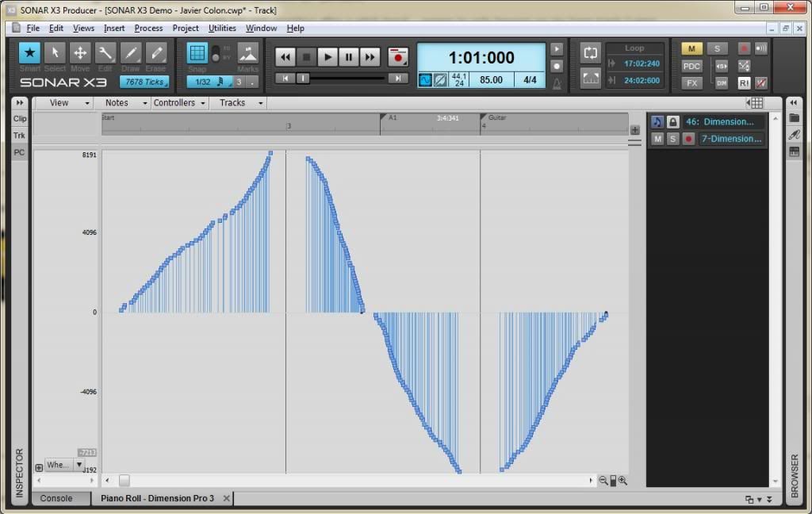Start playback with the Play button
This screenshot has height=514, width=812.
coord(327,57)
